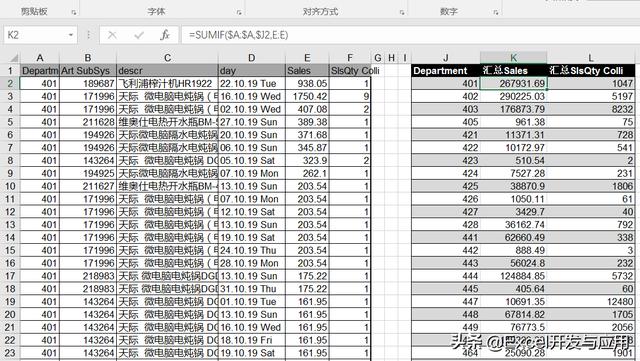
Task: Open the number group dialog launcher
Action: click(496, 13)
